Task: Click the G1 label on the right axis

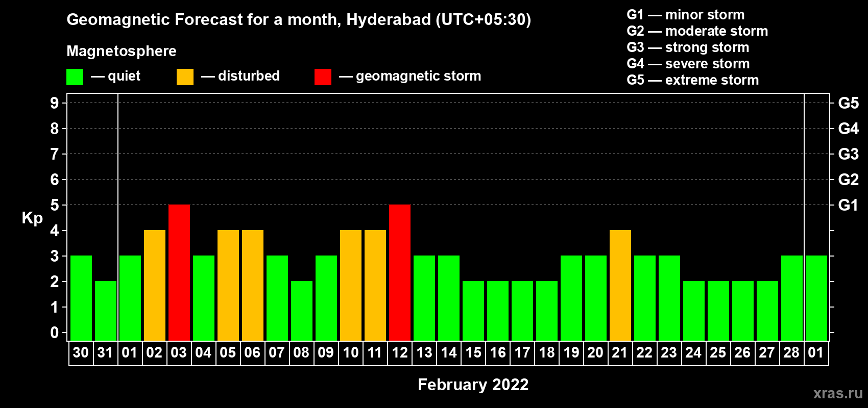Action: [848, 205]
